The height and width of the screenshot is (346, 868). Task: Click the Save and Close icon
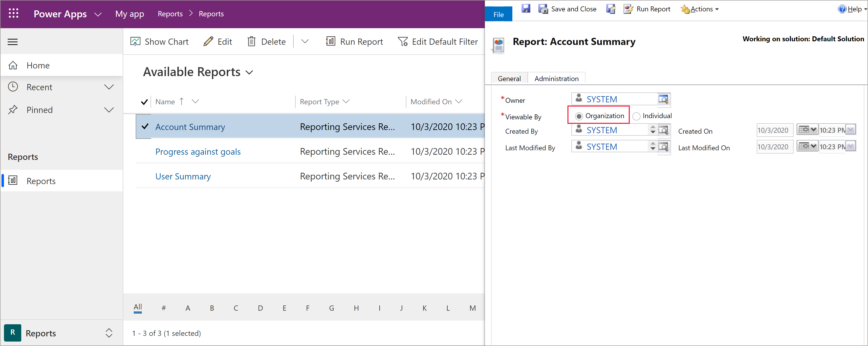pyautogui.click(x=544, y=8)
